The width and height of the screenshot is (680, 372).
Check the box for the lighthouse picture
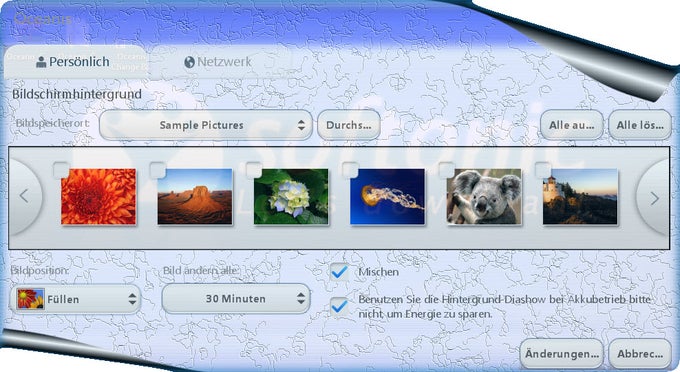click(x=543, y=169)
